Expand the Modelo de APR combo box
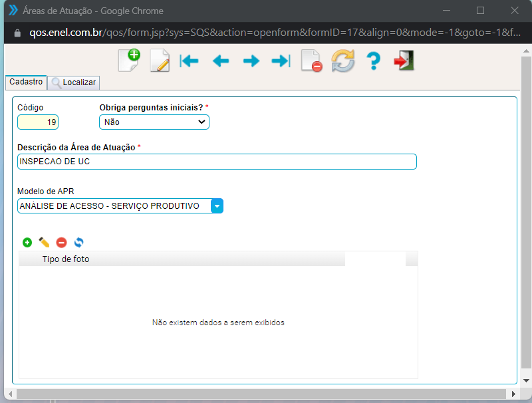This screenshot has height=403, width=532. 217,206
